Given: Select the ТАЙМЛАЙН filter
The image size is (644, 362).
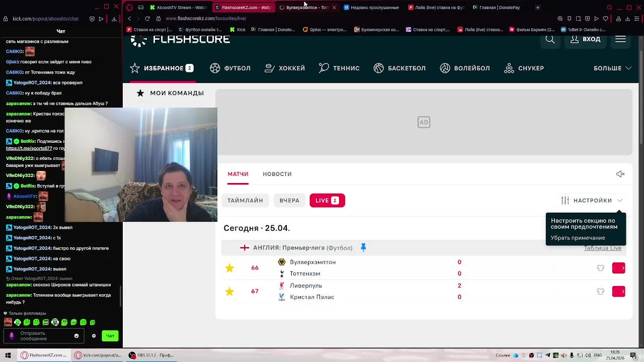Looking at the screenshot, I should [245, 201].
